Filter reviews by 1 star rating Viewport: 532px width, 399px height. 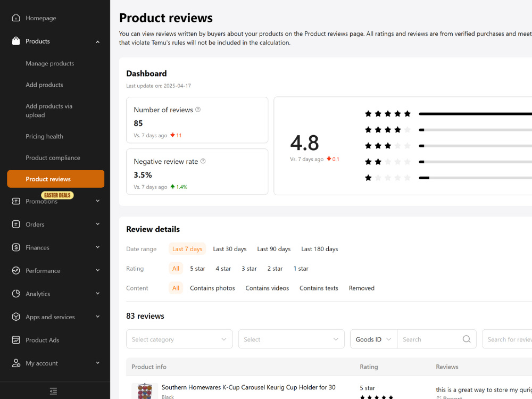(301, 268)
